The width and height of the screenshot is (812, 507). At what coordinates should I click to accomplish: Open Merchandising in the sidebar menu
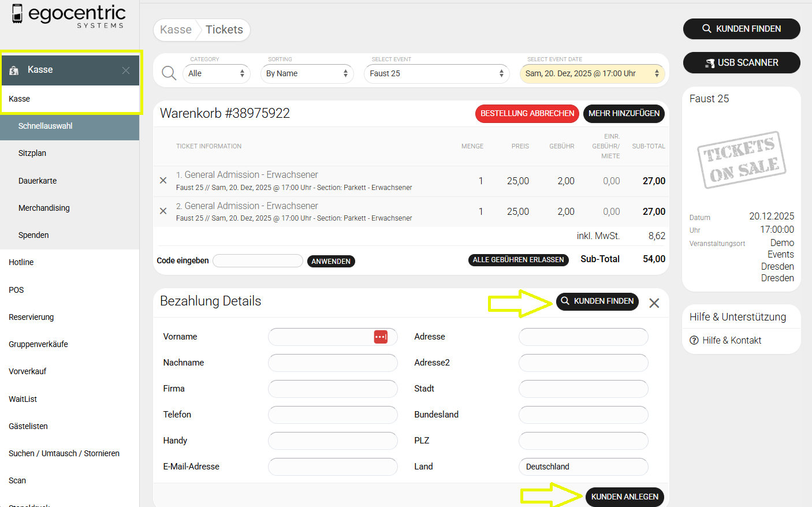pyautogui.click(x=44, y=208)
